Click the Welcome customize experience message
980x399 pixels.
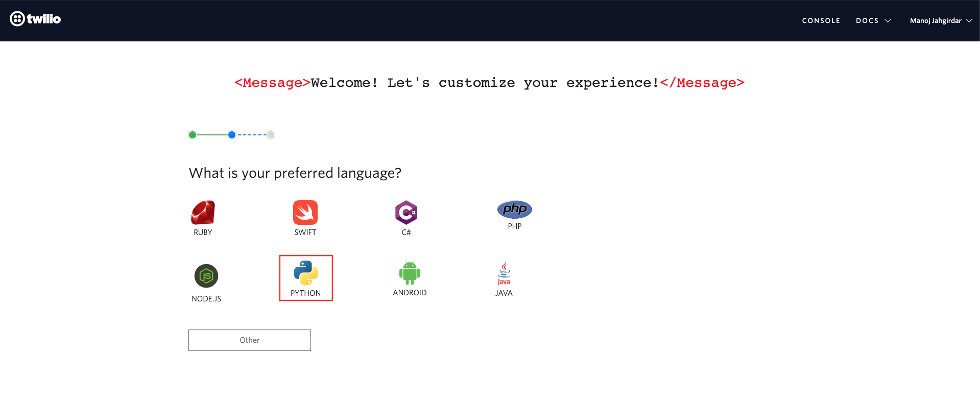(x=489, y=83)
